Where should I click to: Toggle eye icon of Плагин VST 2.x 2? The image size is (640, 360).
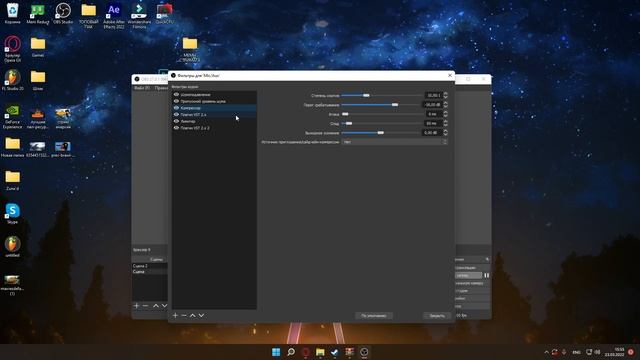[x=176, y=128]
